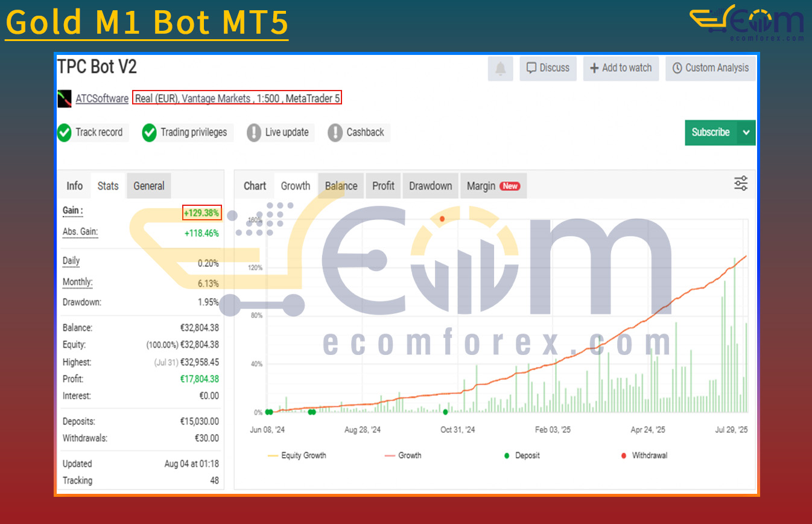Click the Track record label
812x524 pixels.
pos(99,132)
